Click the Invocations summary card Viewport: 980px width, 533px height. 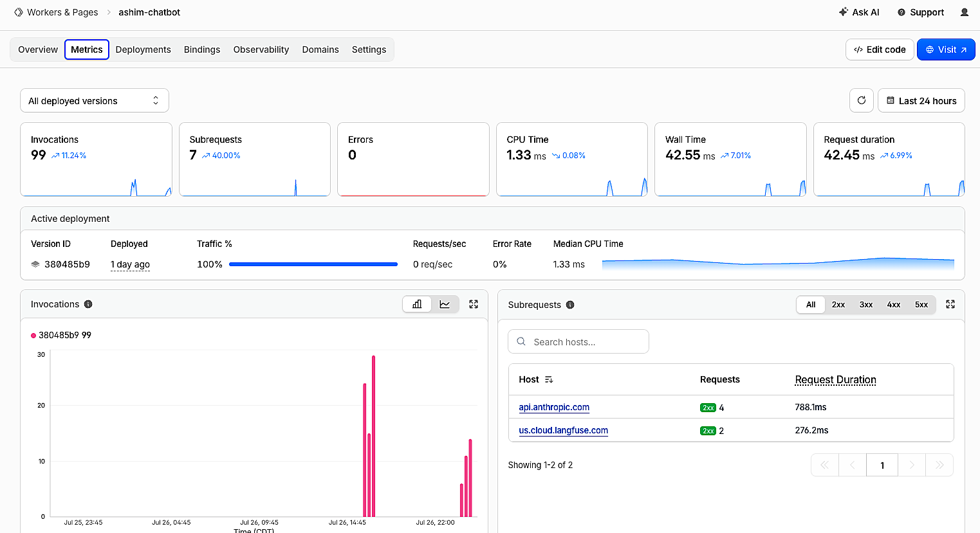click(x=96, y=159)
